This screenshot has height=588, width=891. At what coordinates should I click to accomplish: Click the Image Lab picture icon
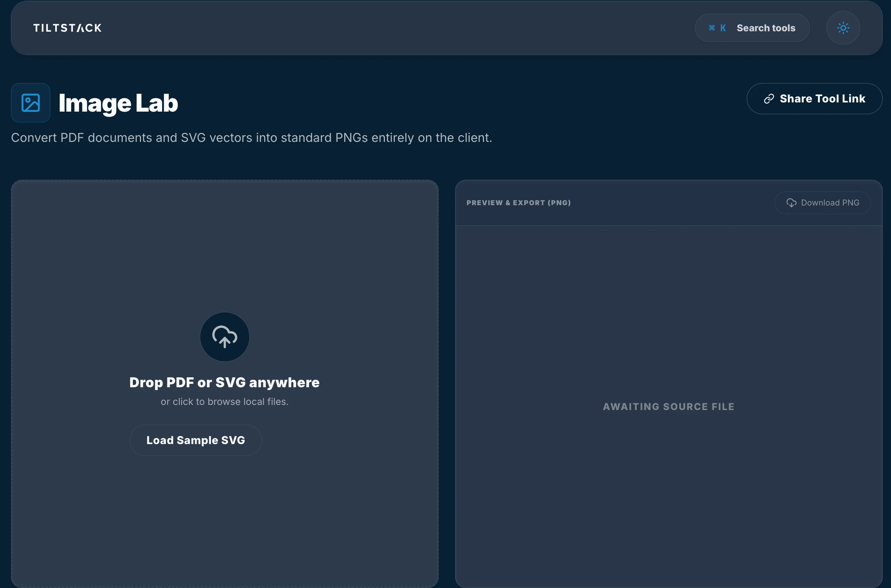[31, 103]
